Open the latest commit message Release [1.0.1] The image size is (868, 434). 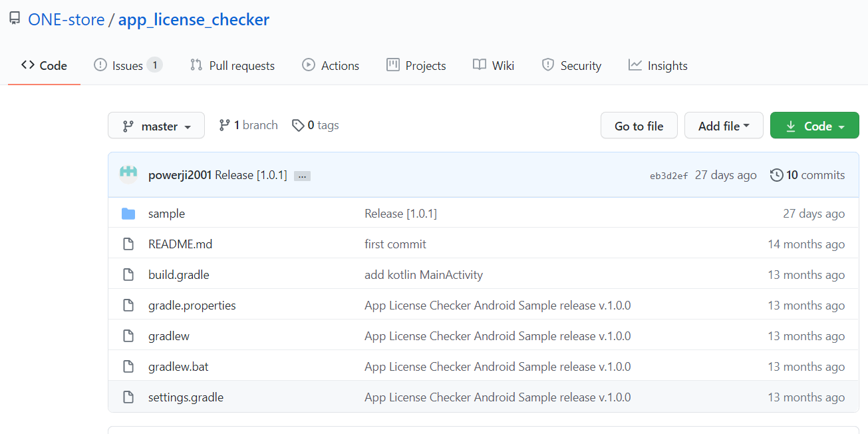coord(251,175)
